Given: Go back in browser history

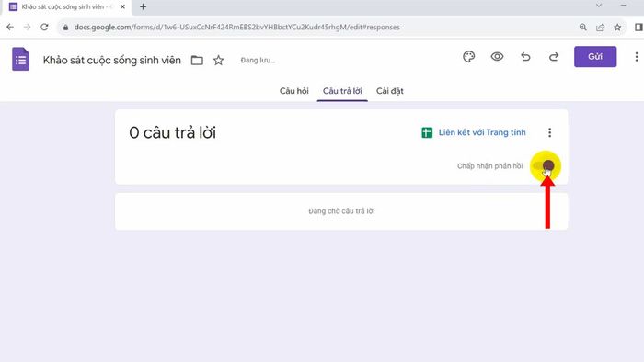Looking at the screenshot, I should (x=10, y=27).
